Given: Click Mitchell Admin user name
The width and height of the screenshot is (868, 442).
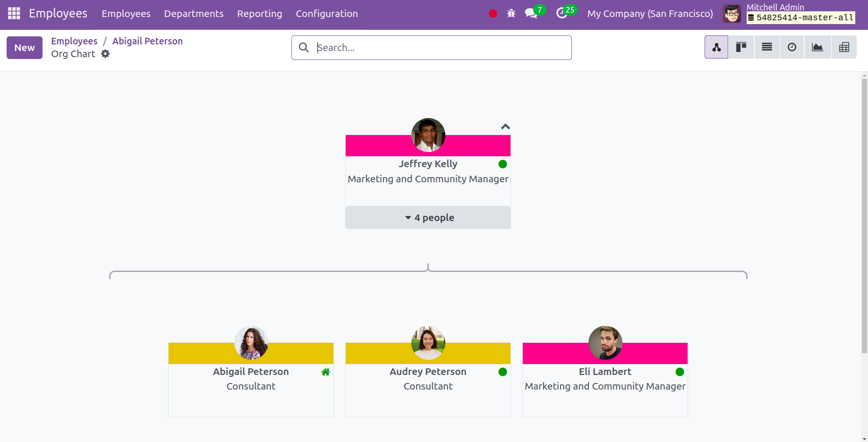Looking at the screenshot, I should pos(775,7).
